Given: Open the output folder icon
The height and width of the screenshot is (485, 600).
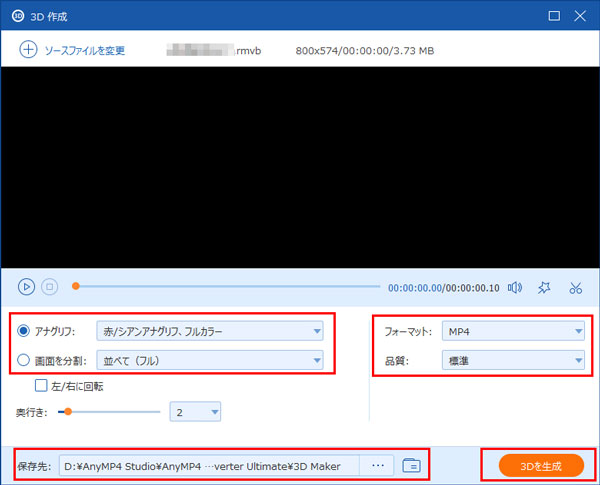Looking at the screenshot, I should pyautogui.click(x=411, y=465).
